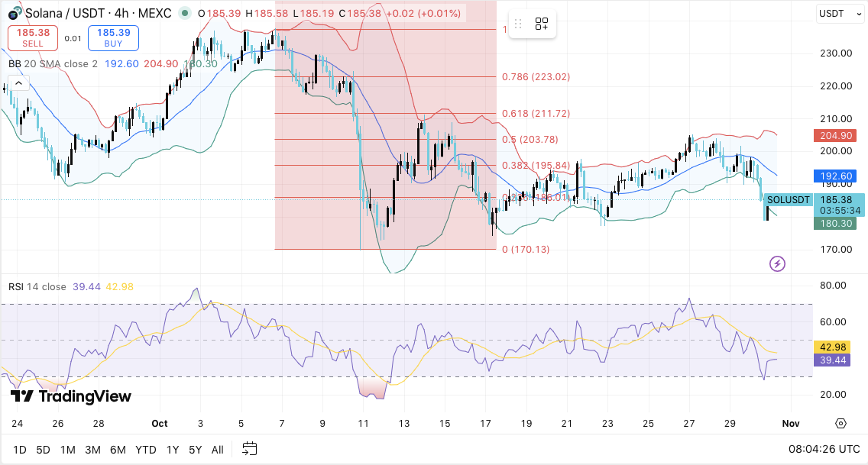Select the 1D time range

tap(19, 450)
